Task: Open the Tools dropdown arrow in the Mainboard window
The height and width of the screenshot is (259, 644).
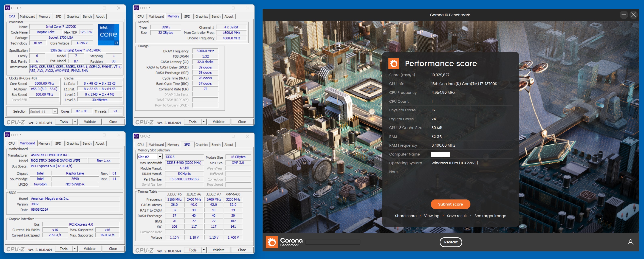Action: click(75, 249)
